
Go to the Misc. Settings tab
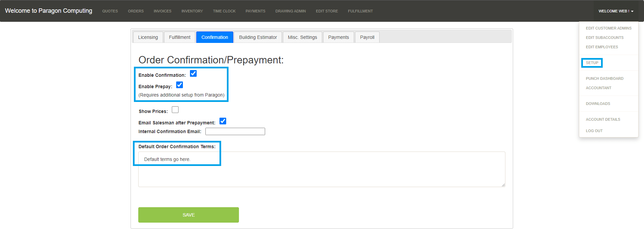(302, 37)
